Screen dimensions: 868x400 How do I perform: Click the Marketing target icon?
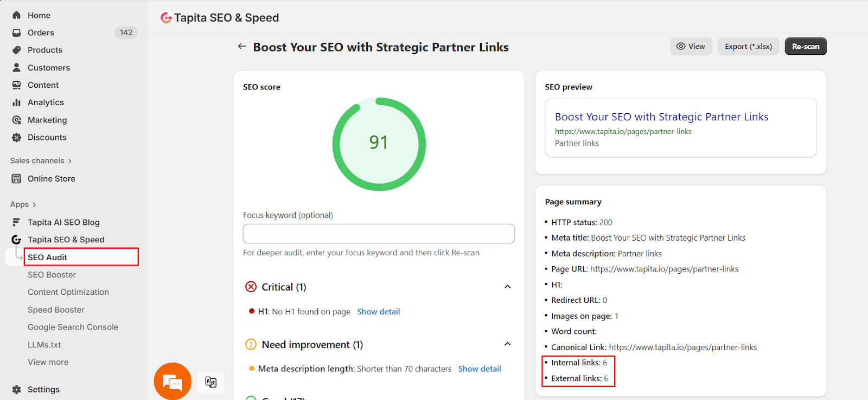pos(17,120)
